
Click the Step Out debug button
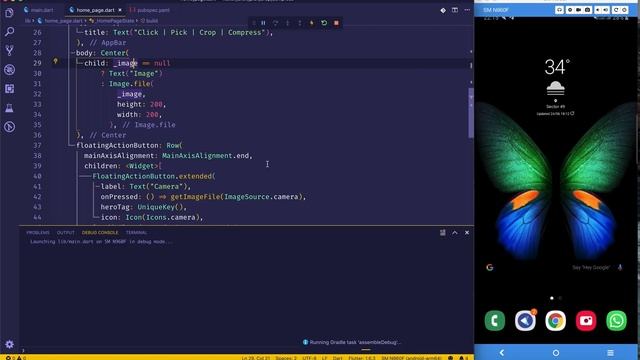coord(300,23)
